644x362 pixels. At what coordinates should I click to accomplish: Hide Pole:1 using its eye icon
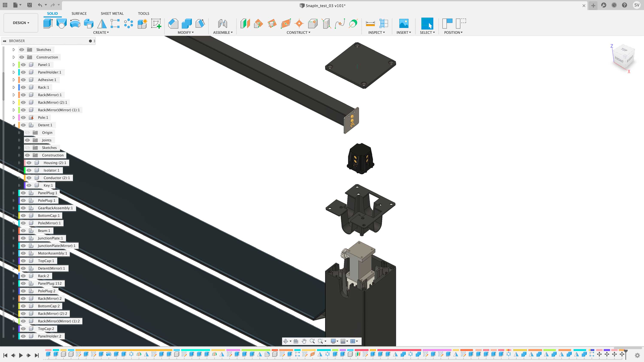click(x=23, y=118)
